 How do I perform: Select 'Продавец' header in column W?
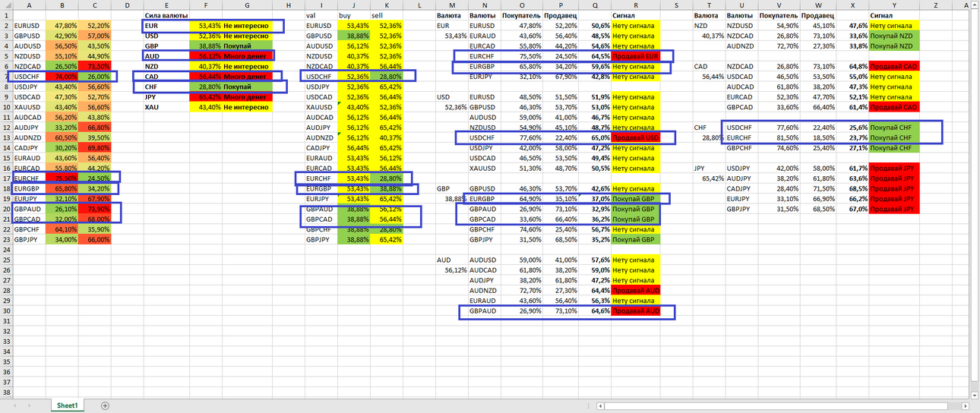817,15
